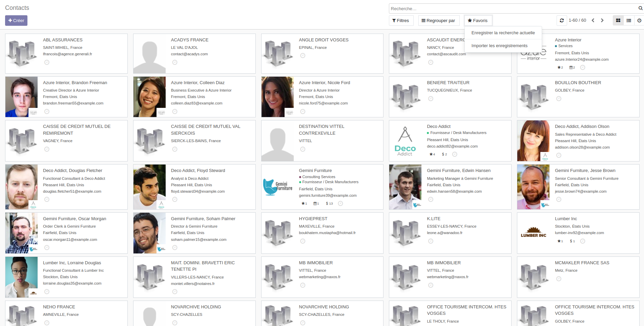Click in the Recherche search field
Viewport: 644px width, 326px height.
[x=513, y=8]
